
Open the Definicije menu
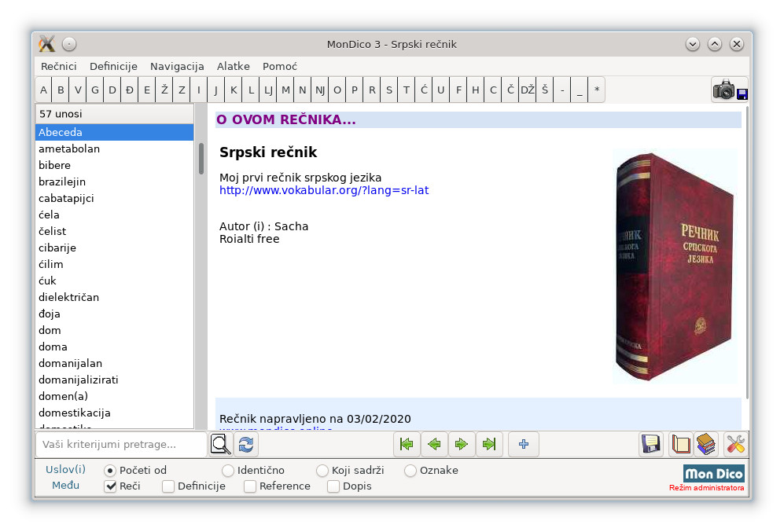click(x=113, y=67)
